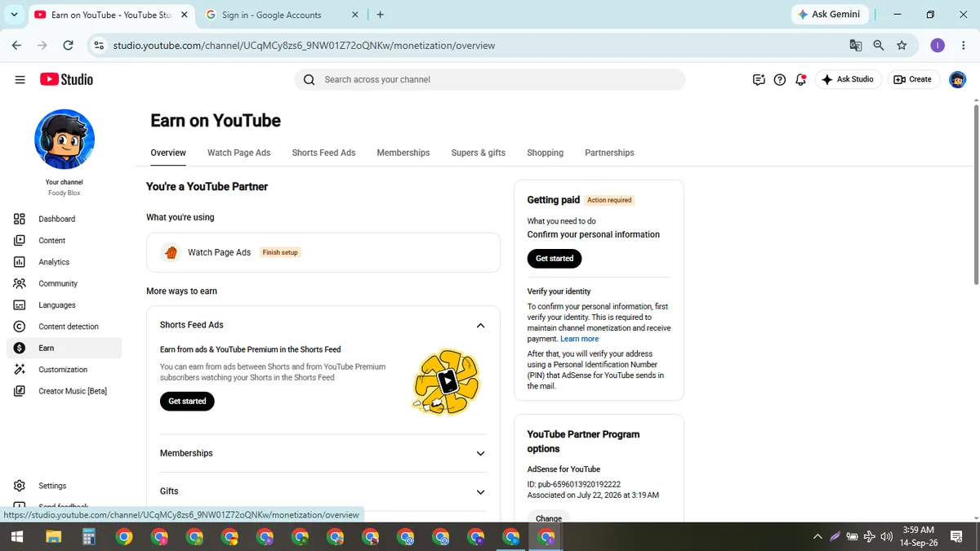Click Get started under Shorts Feed Ads

[x=187, y=401]
